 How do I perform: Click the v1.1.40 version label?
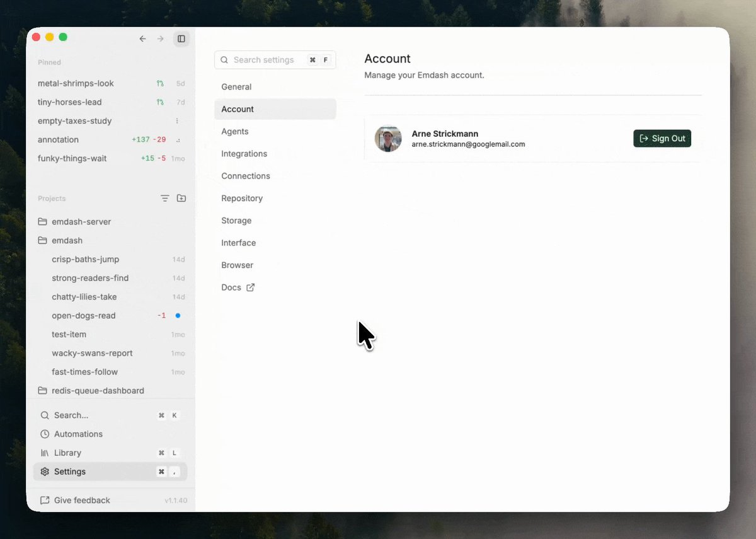[x=176, y=501]
